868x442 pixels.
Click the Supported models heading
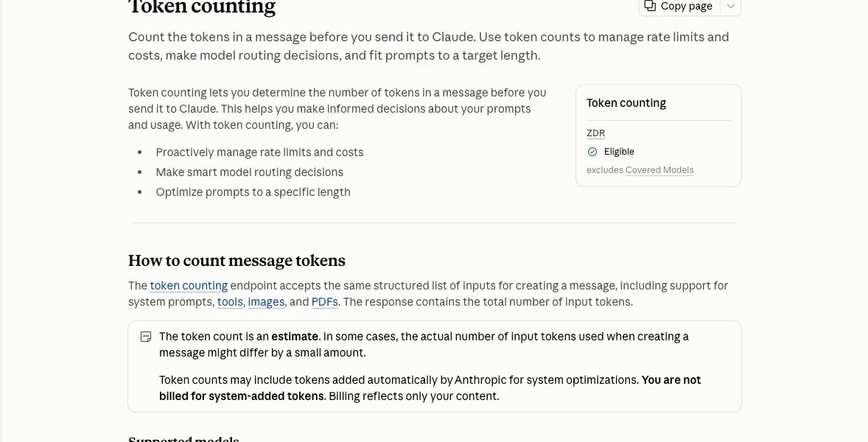183,439
